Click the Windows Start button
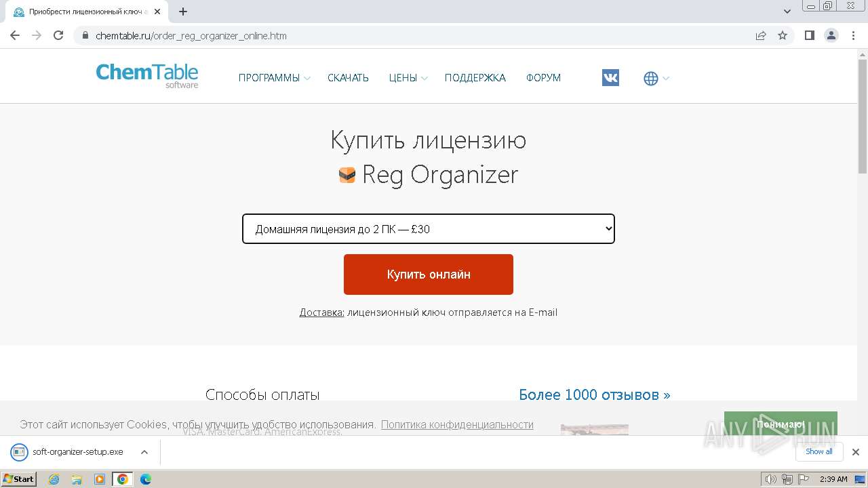868x488 pixels. pyautogui.click(x=19, y=479)
